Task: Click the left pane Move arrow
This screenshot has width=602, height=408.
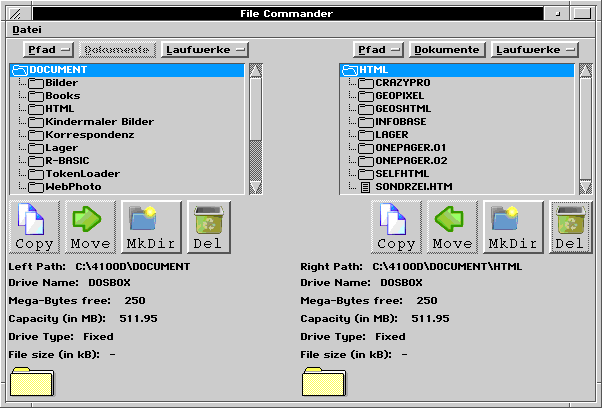Action: (90, 227)
